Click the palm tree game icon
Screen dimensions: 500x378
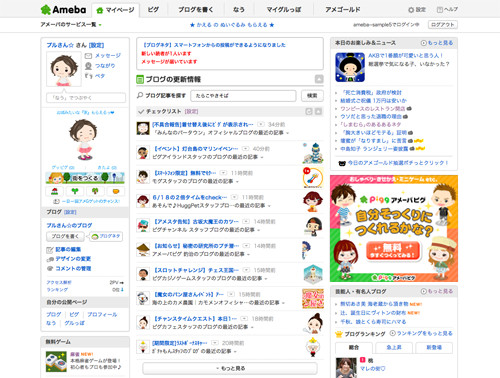pos(95,191)
